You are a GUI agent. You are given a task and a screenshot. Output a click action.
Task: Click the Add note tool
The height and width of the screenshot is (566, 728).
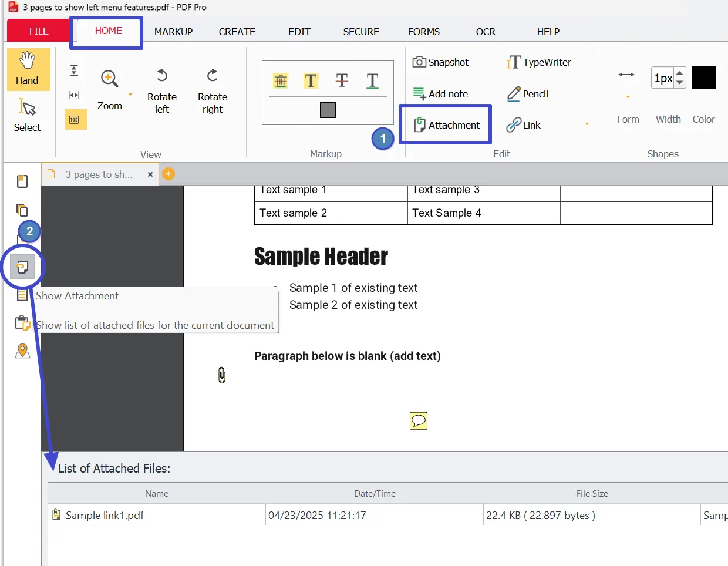[x=440, y=94]
